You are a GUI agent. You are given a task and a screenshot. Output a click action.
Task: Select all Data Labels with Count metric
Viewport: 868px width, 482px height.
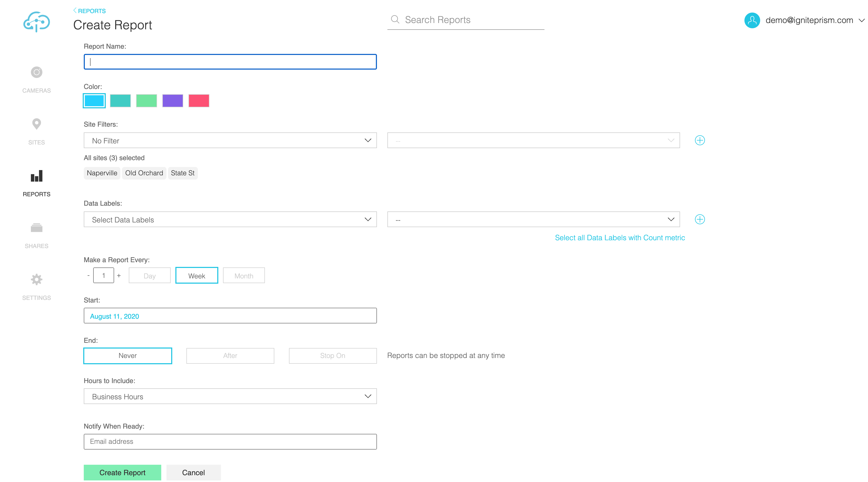[620, 238]
